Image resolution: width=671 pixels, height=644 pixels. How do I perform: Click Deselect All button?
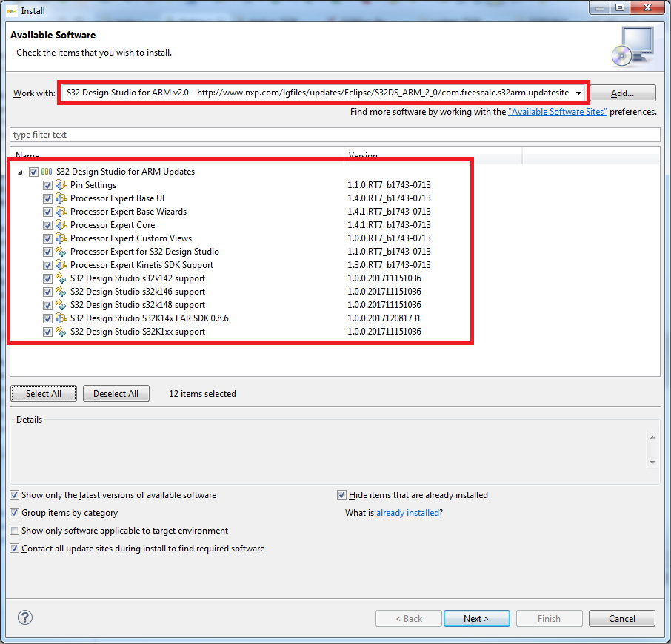pyautogui.click(x=116, y=393)
